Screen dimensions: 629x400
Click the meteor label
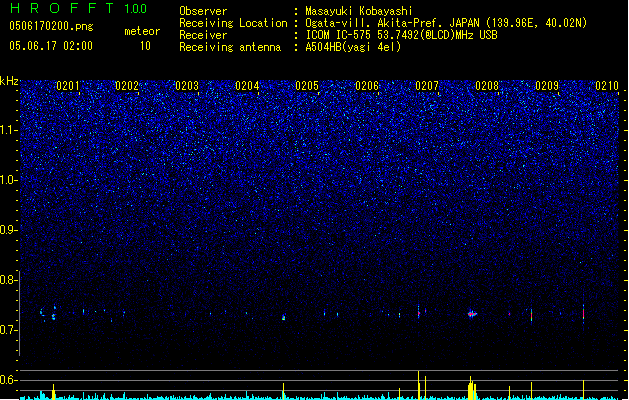142,31
